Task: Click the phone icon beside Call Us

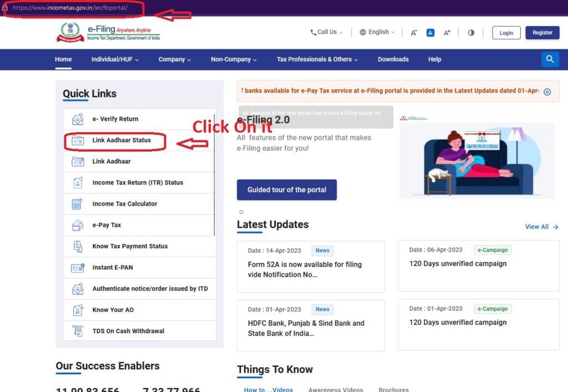Action: point(313,32)
